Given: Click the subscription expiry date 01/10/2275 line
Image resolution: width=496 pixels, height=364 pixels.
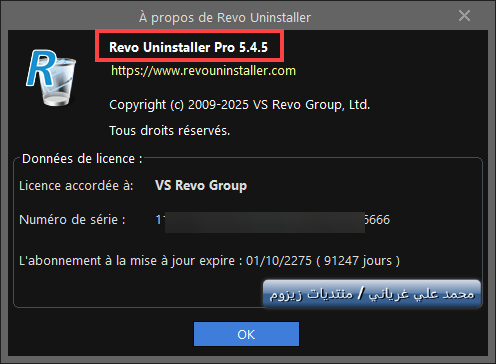Looking at the screenshot, I should point(209,261).
